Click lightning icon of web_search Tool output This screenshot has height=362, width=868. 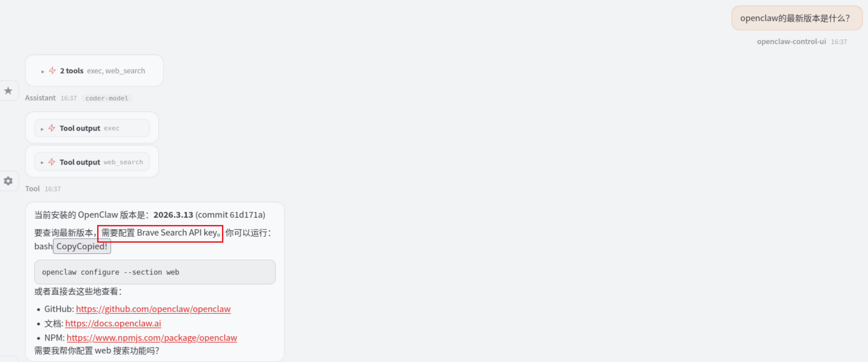tap(52, 162)
